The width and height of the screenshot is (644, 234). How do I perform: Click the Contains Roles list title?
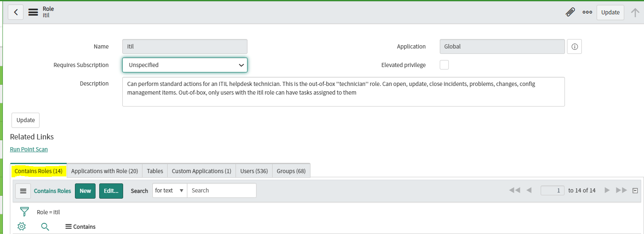pos(52,191)
